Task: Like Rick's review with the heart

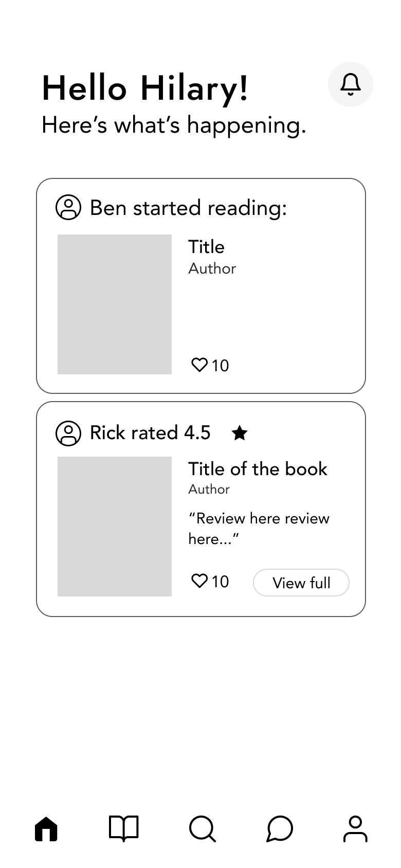Action: [199, 581]
